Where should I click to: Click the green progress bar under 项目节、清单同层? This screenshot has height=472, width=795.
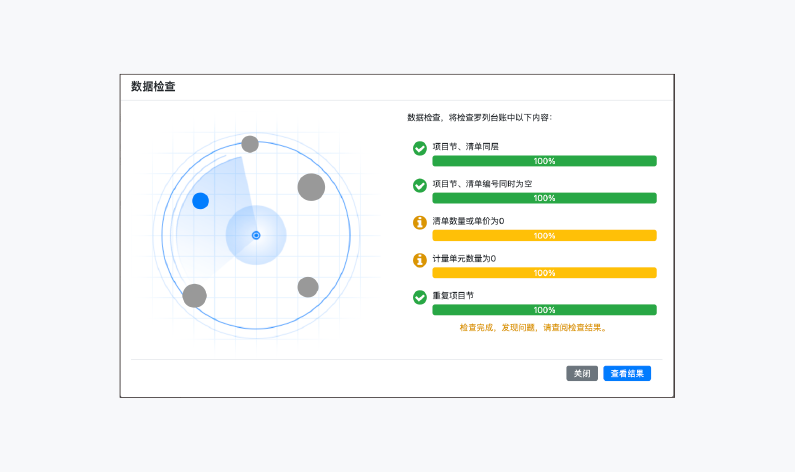coord(544,161)
